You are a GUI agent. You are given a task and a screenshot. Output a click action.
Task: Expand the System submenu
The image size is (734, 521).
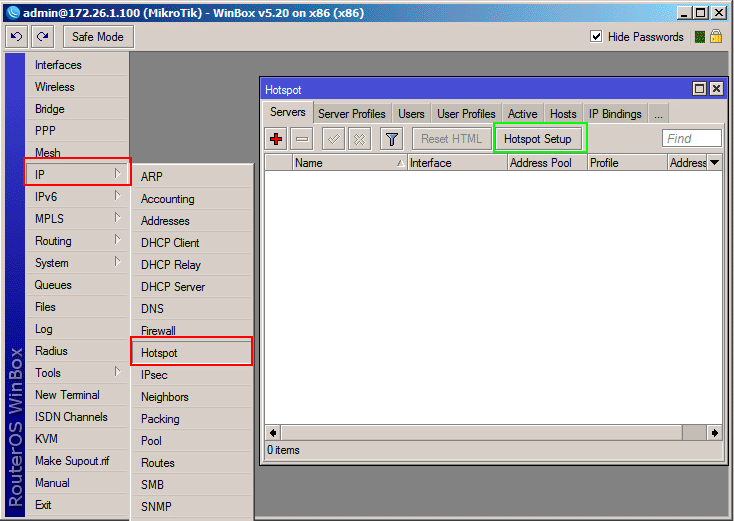pos(76,263)
